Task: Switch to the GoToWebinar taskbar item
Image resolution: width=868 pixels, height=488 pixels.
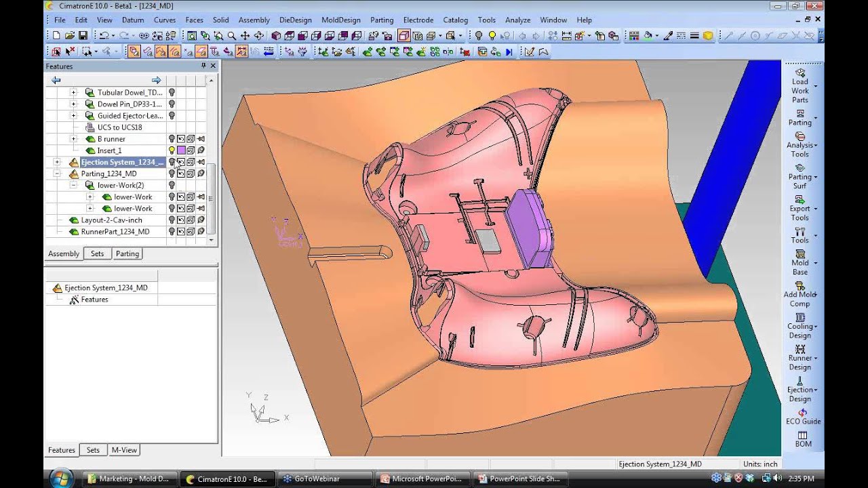Action: tap(325, 479)
